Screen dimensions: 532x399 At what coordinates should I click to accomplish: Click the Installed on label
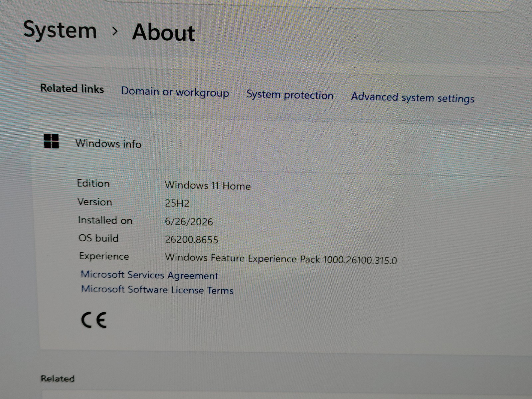[105, 220]
